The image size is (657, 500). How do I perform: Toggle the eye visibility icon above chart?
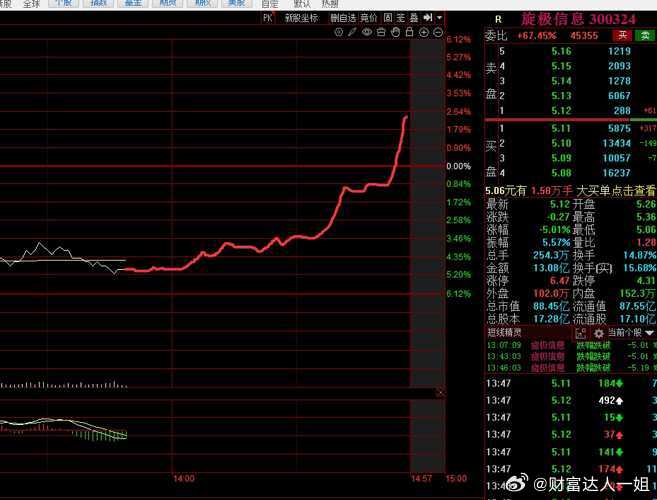pyautogui.click(x=367, y=32)
